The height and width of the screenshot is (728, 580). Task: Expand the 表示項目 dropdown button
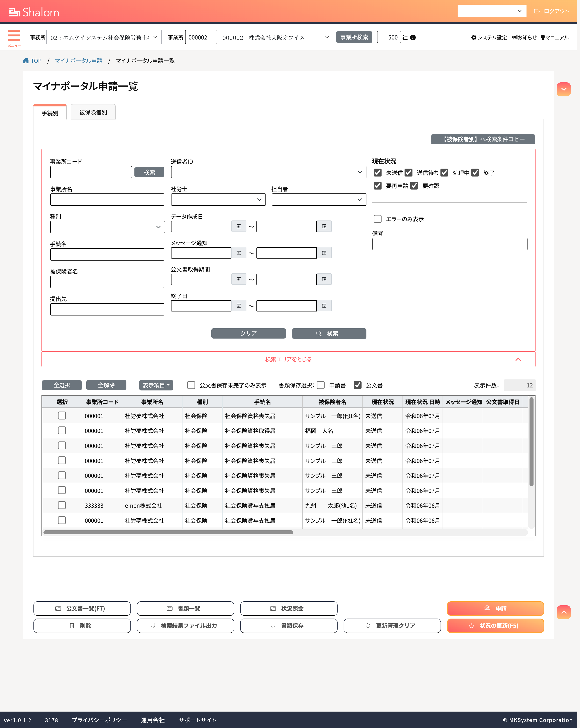tap(156, 385)
